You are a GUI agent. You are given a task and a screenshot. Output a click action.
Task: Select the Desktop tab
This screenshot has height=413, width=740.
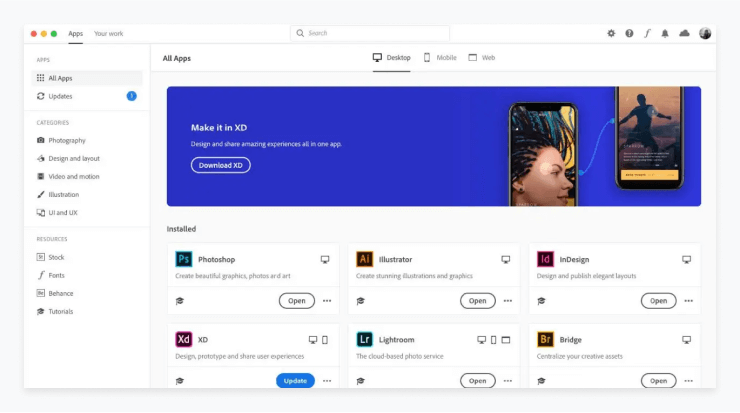(391, 58)
